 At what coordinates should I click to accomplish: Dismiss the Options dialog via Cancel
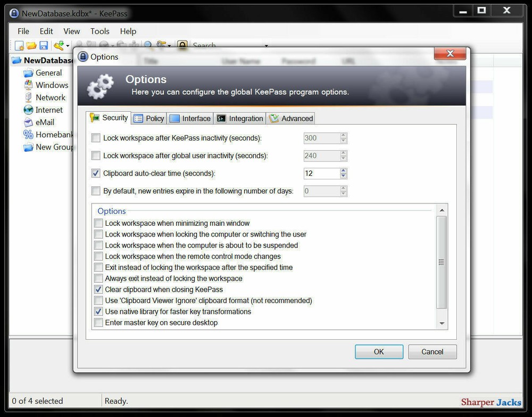tap(432, 351)
